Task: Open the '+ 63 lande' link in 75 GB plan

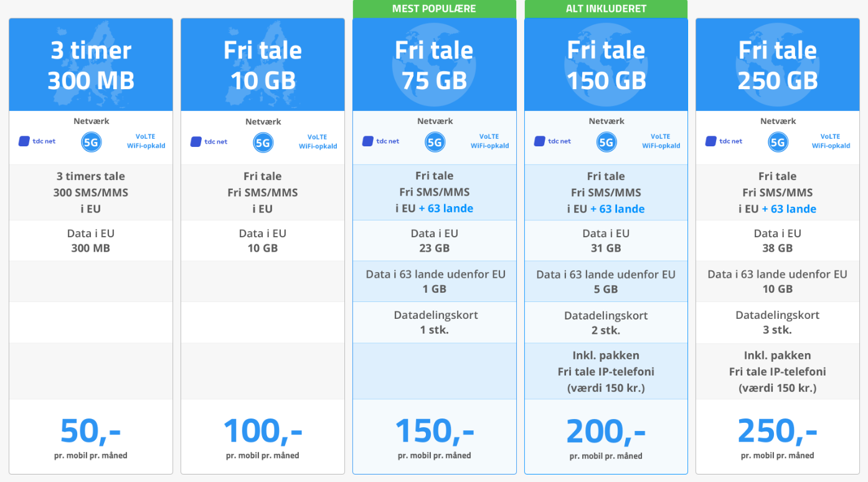Action: point(446,209)
